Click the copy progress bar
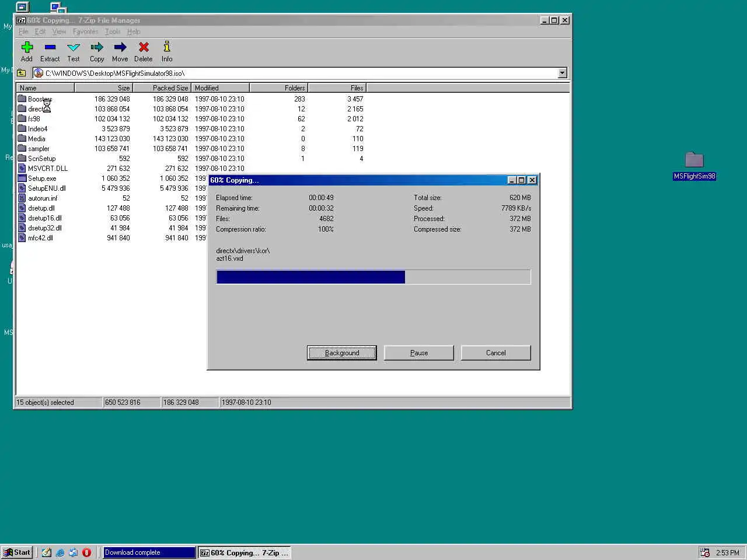Screen dimensions: 747x560 pyautogui.click(x=373, y=276)
